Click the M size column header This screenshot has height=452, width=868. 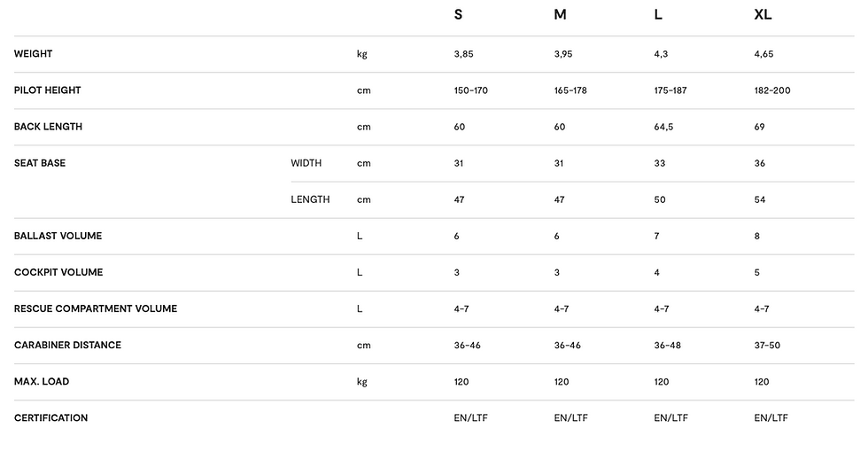[560, 15]
